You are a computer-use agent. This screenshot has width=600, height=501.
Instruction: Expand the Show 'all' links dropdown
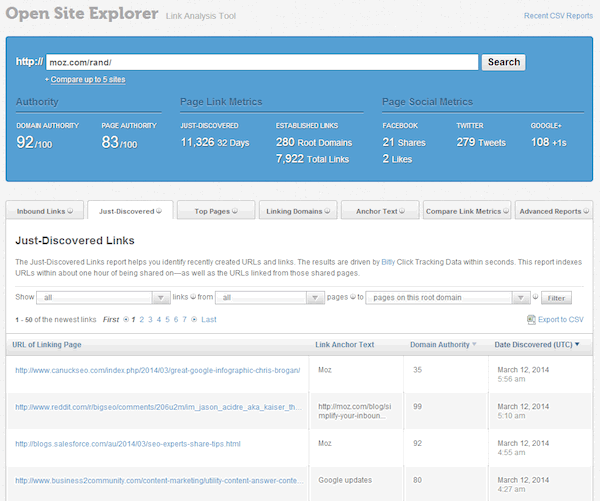(x=103, y=297)
